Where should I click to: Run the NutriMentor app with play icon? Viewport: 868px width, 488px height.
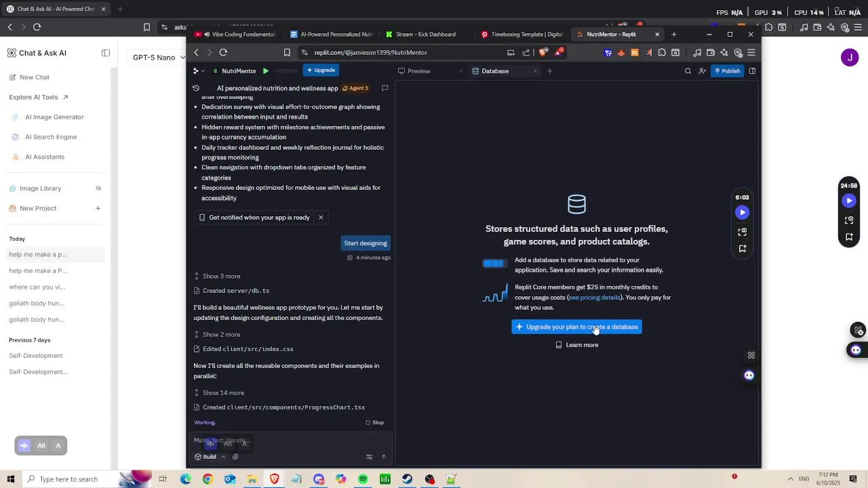point(266,70)
